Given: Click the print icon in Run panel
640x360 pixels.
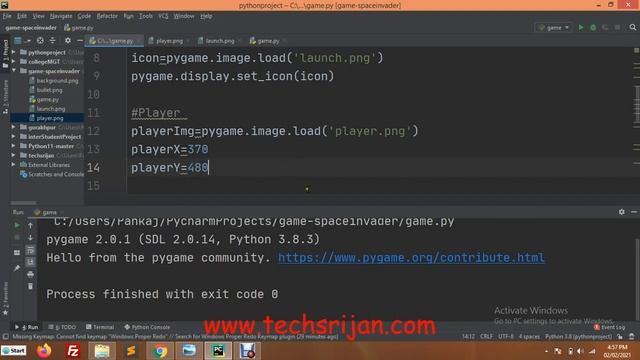Looking at the screenshot, I should click(30, 274).
